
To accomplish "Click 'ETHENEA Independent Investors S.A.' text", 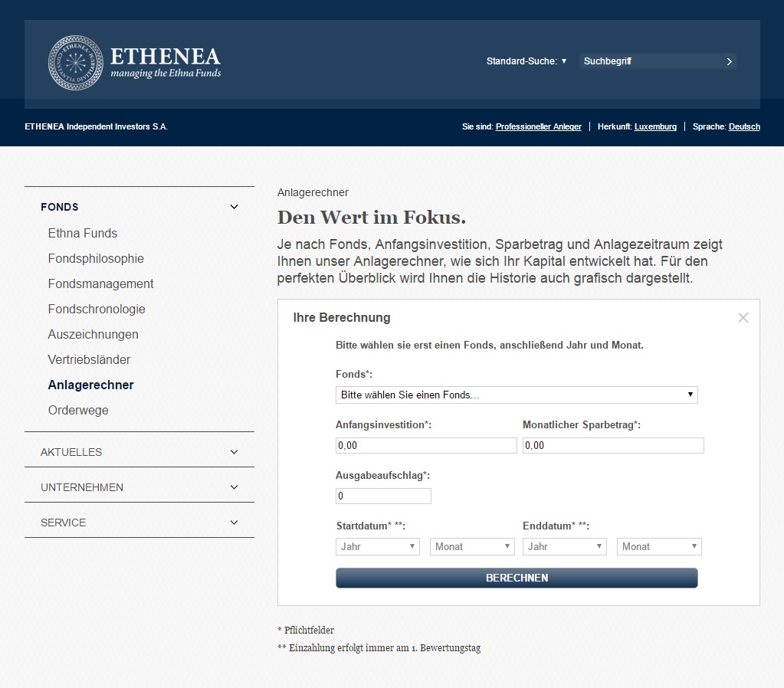I will [96, 126].
